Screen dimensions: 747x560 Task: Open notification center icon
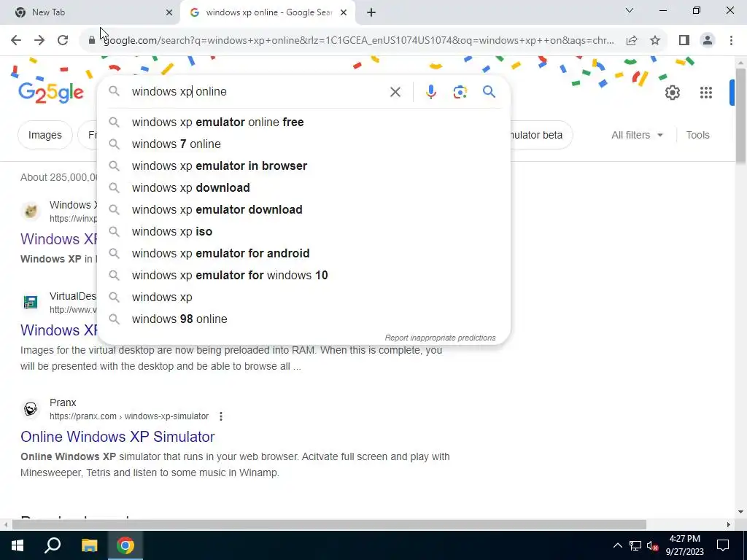click(x=723, y=545)
